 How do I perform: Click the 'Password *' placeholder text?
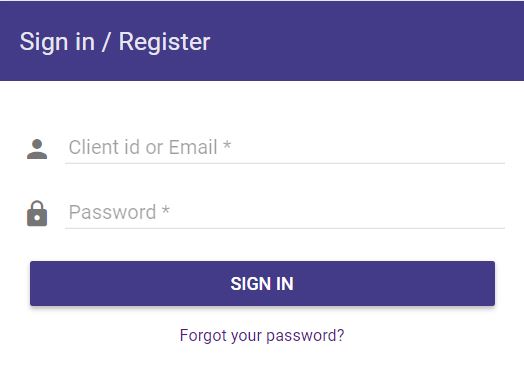coord(119,212)
